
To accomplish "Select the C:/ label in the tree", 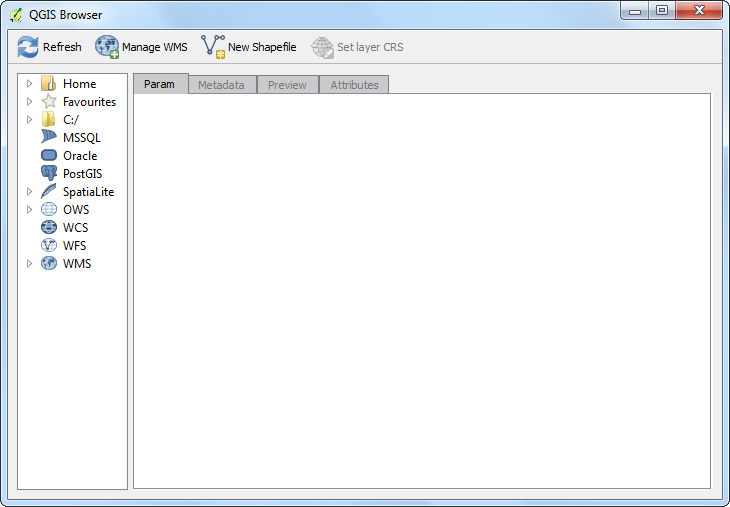I will (71, 120).
